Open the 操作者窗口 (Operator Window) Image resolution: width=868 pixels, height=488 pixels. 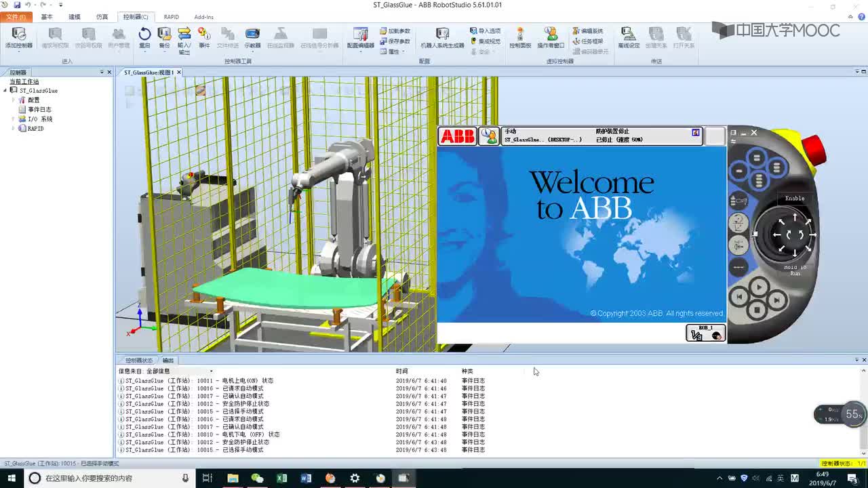551,38
